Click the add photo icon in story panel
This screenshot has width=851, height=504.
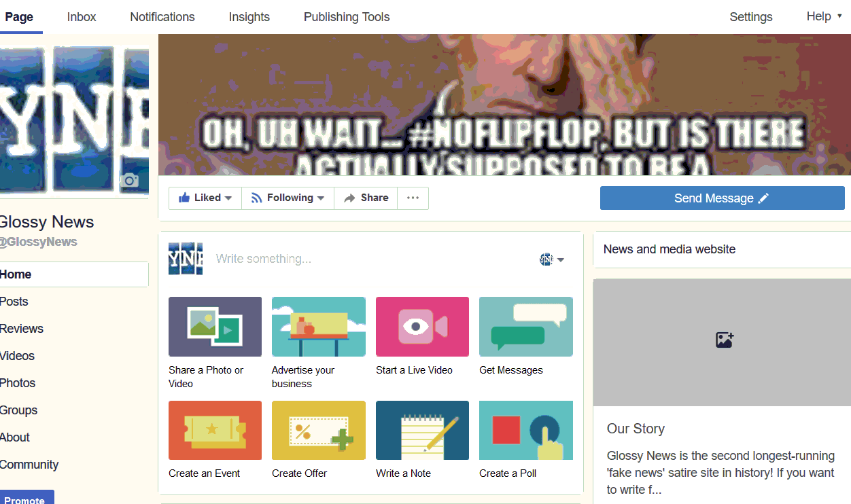pos(725,340)
